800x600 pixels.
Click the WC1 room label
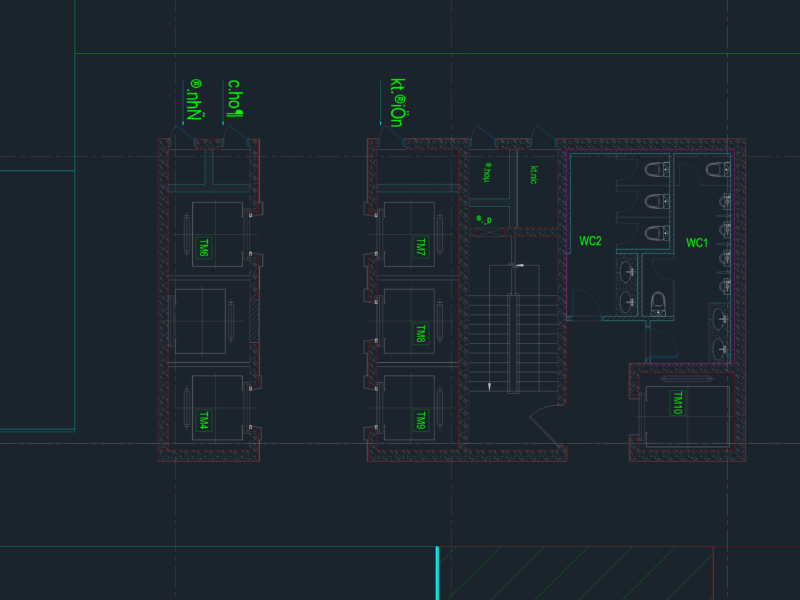697,243
